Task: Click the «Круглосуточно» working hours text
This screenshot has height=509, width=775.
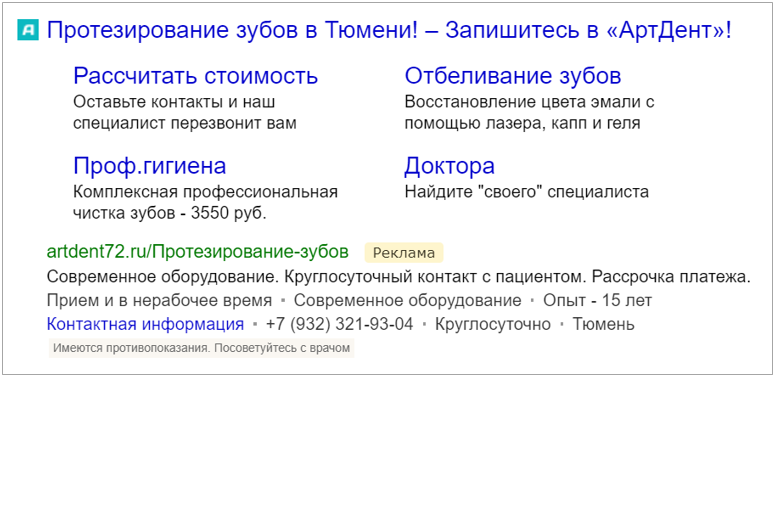Action: pos(493,324)
